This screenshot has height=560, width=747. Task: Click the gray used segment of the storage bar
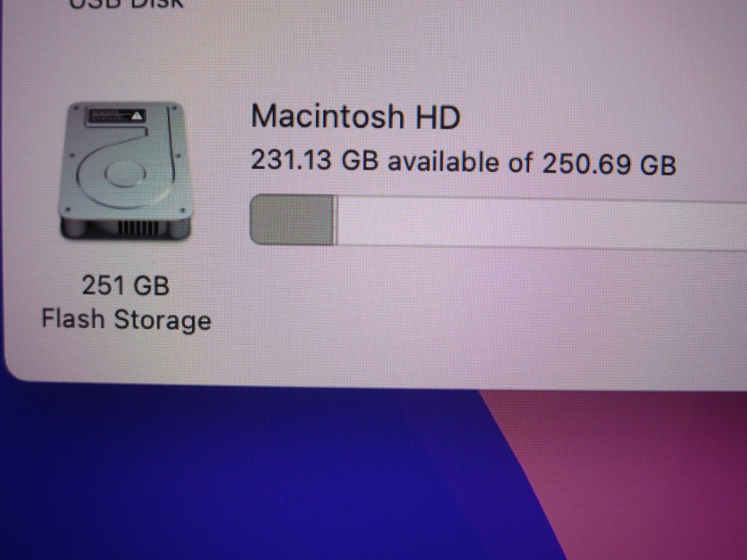point(292,219)
